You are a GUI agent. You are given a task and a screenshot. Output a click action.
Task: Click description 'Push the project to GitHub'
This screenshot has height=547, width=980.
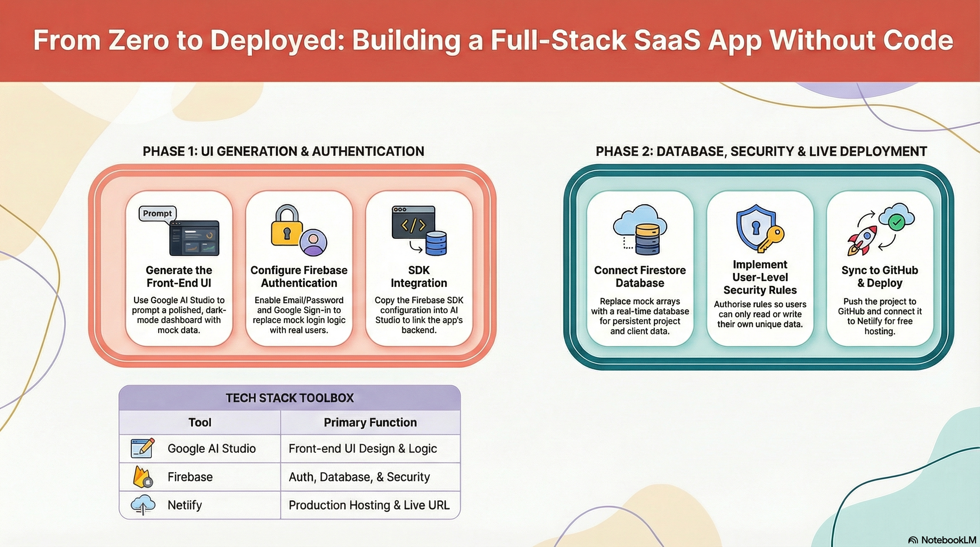pyautogui.click(x=880, y=316)
